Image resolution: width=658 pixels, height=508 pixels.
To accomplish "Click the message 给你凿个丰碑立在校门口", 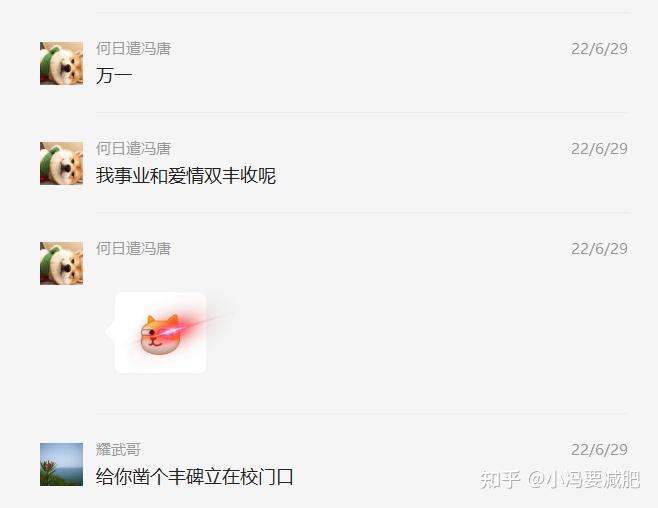I will [195, 477].
